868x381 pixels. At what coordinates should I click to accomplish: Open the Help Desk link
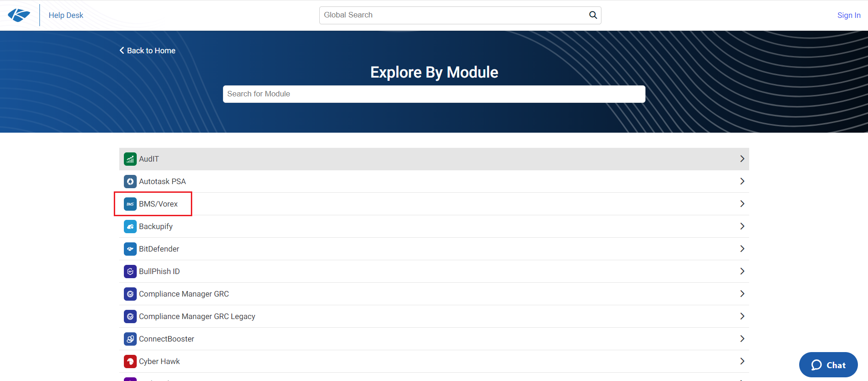coord(66,15)
